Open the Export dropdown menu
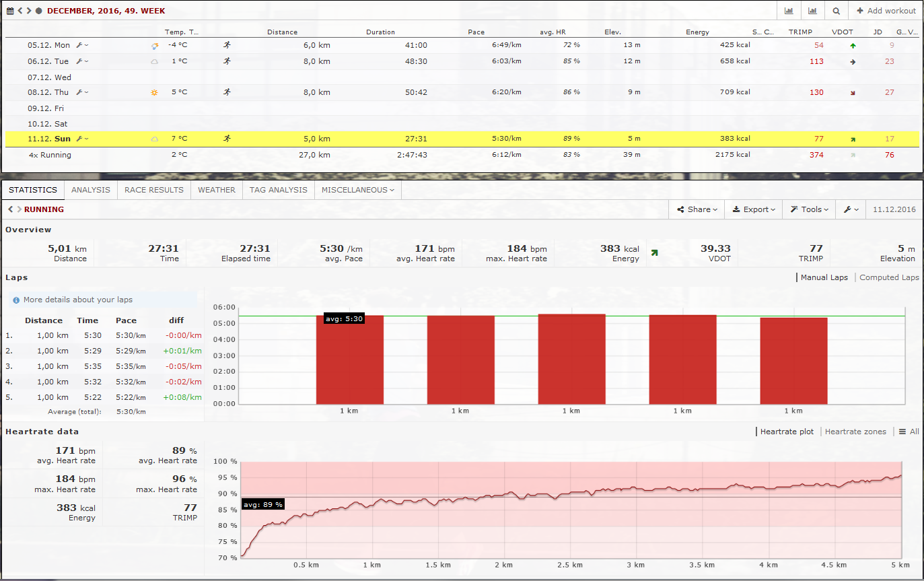This screenshot has width=924, height=581. pyautogui.click(x=754, y=209)
